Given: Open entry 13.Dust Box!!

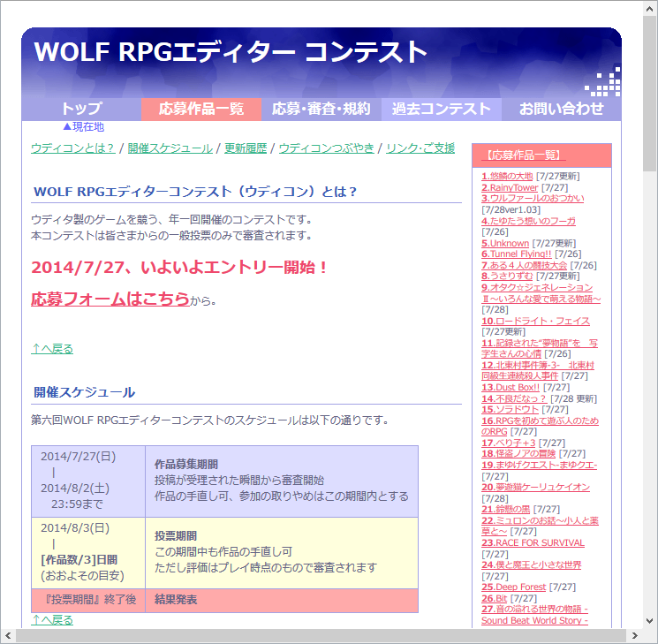Looking at the screenshot, I should (511, 388).
